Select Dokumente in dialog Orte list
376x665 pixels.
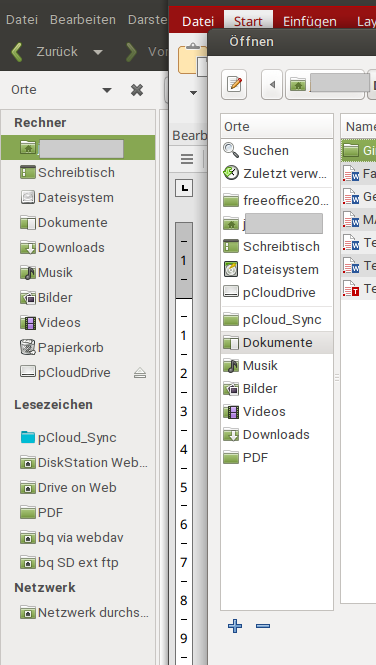click(277, 343)
